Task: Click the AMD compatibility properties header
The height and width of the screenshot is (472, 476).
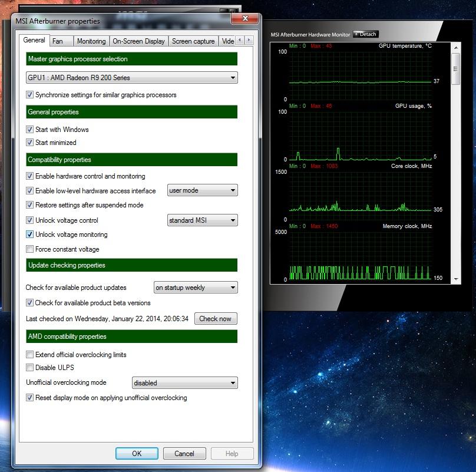Action: click(132, 336)
